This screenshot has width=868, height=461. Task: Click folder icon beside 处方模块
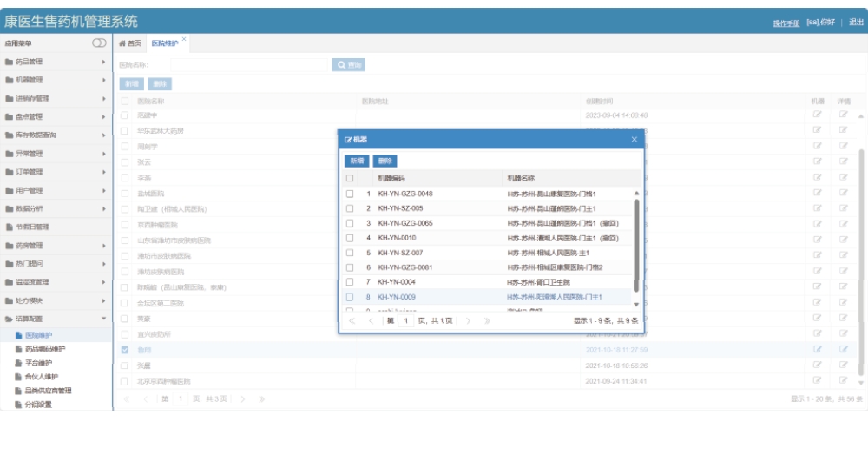point(9,300)
